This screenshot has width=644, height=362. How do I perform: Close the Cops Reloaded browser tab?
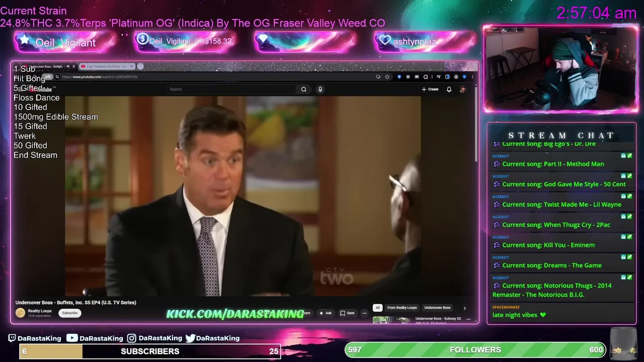pyautogui.click(x=132, y=66)
